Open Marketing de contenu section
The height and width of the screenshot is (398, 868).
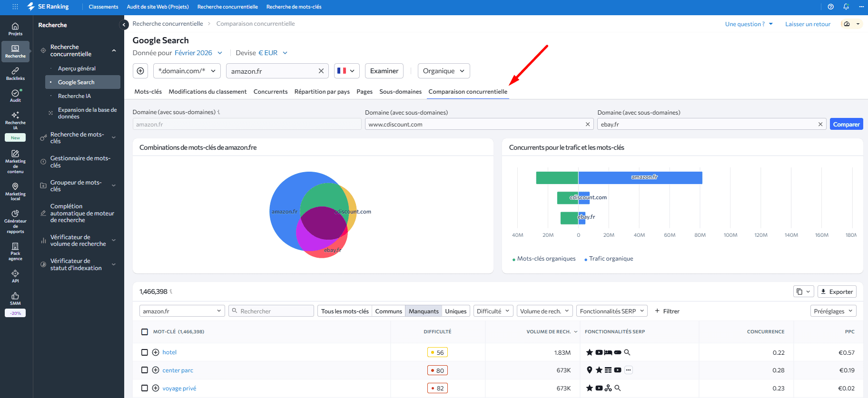point(15,162)
